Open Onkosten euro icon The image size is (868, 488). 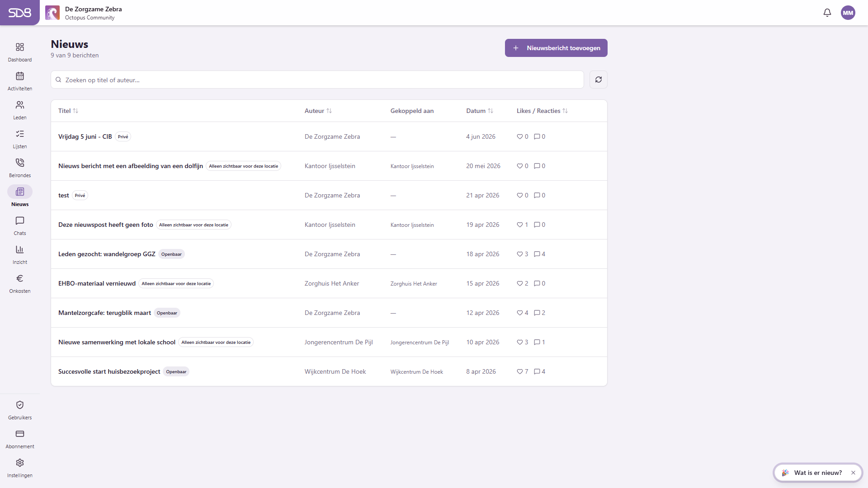pos(20,278)
